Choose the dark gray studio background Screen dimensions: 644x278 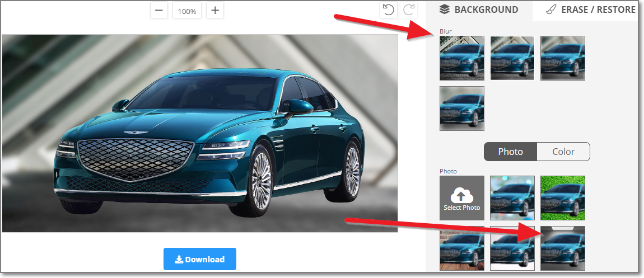[563, 248]
